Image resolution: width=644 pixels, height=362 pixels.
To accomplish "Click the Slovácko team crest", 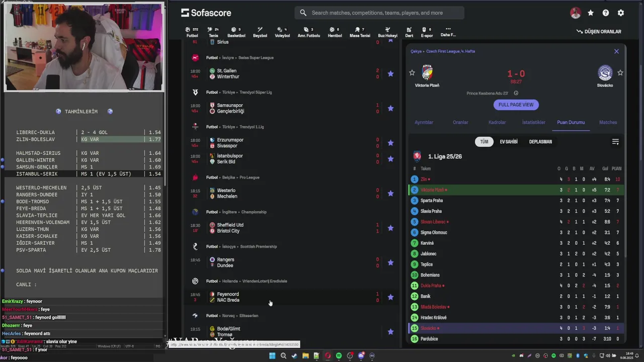I will (605, 73).
